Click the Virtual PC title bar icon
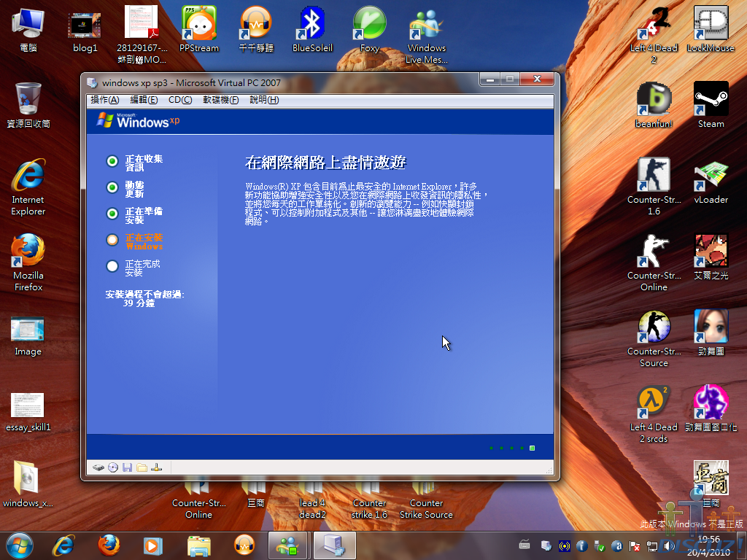 [x=92, y=83]
